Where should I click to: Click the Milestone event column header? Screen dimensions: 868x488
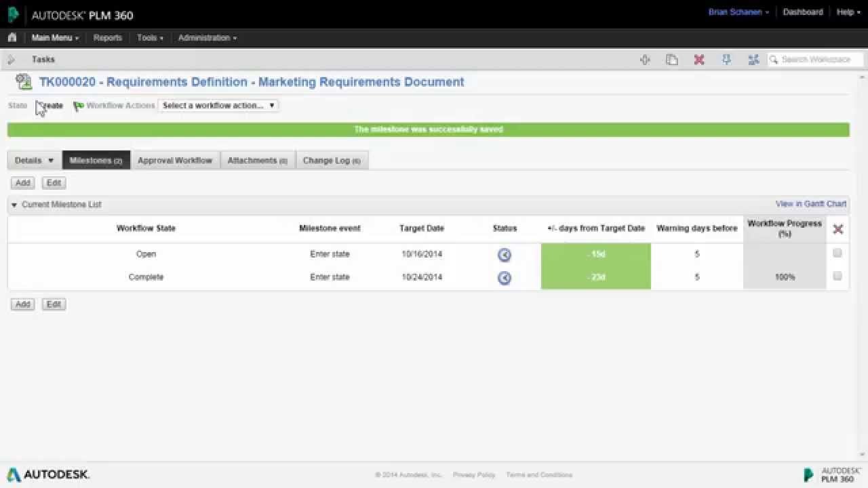330,228
